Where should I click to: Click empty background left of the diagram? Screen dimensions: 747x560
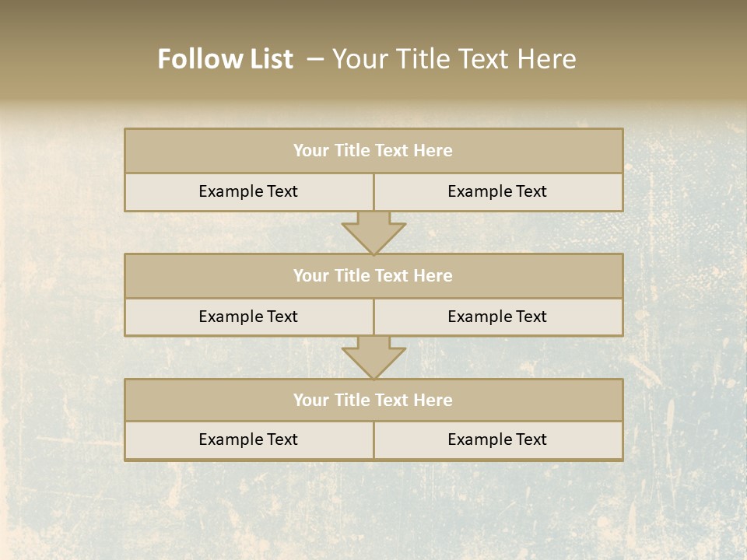pyautogui.click(x=62, y=296)
